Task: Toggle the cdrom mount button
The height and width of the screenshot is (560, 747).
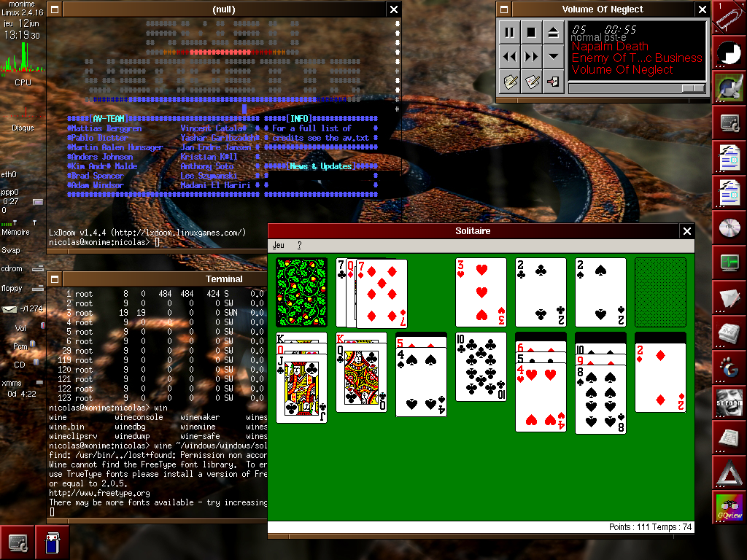Action: (38, 268)
